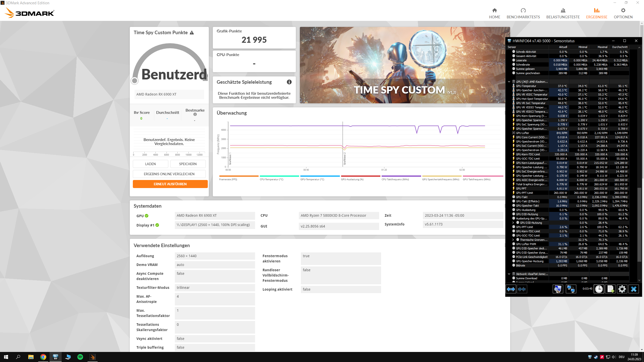Click Erneut Ausführen button
Screen dimensions: 644x362
(170, 184)
